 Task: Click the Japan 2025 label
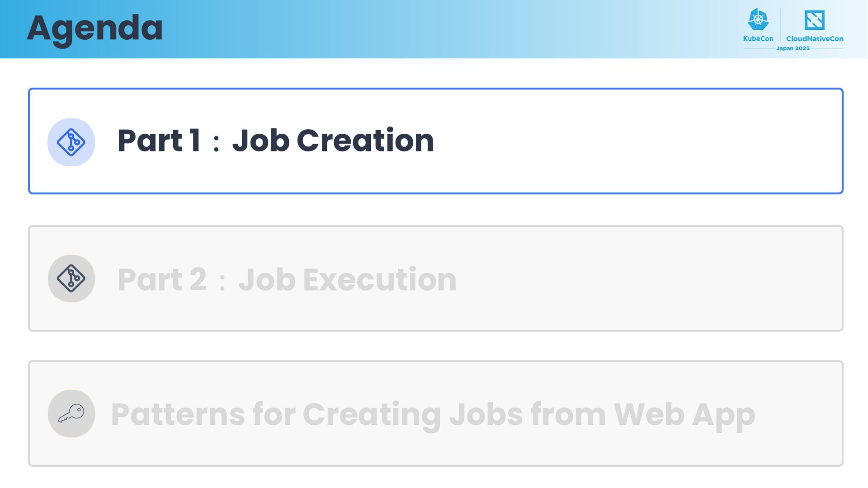793,48
